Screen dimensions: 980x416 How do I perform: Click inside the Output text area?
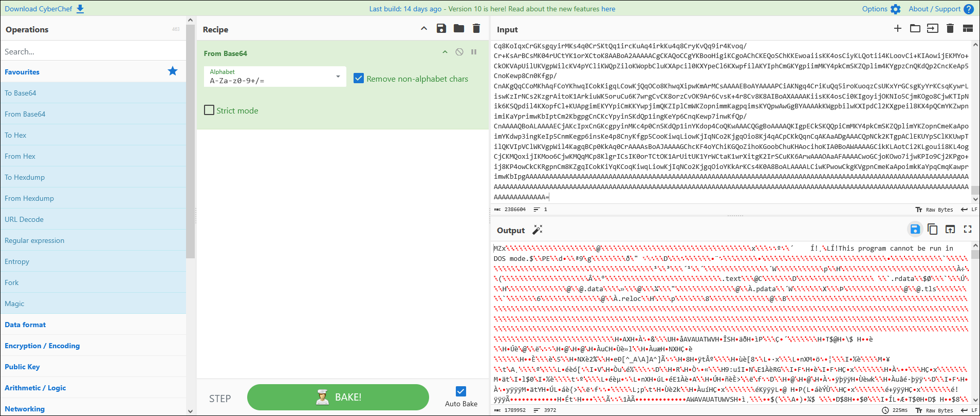[731, 324]
